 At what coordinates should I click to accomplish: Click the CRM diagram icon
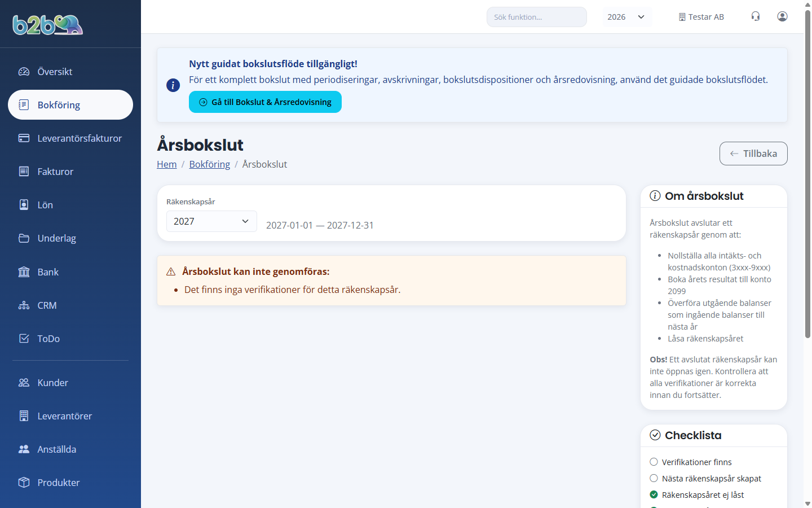[24, 305]
